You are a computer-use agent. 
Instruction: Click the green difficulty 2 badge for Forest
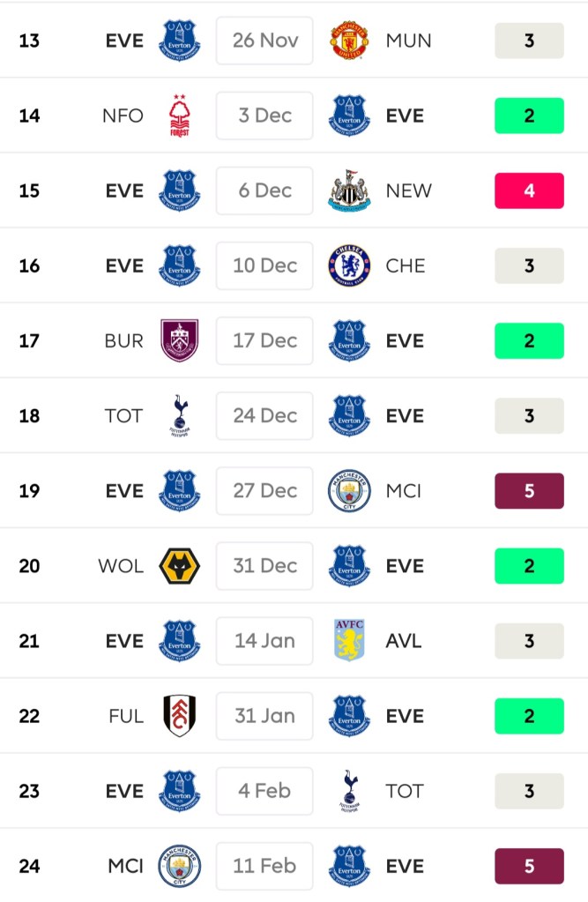point(529,116)
